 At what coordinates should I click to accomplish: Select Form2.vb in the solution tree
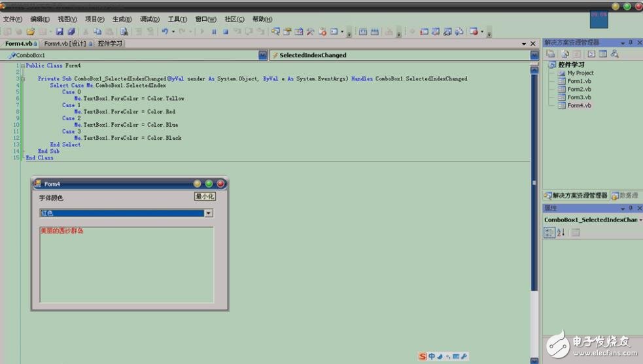(x=579, y=90)
